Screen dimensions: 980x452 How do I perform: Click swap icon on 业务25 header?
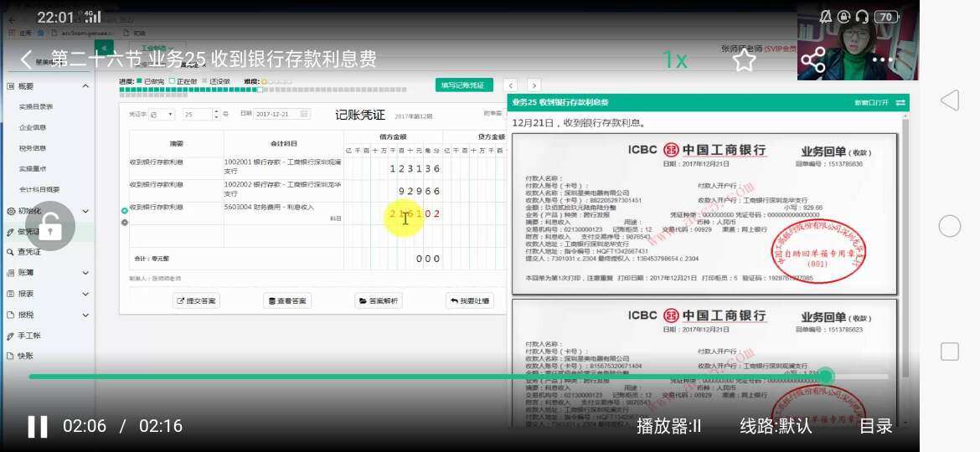click(x=900, y=102)
